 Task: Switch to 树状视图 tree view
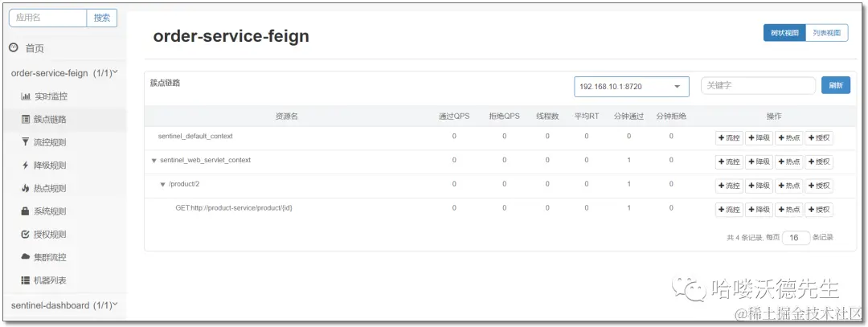[x=784, y=33]
